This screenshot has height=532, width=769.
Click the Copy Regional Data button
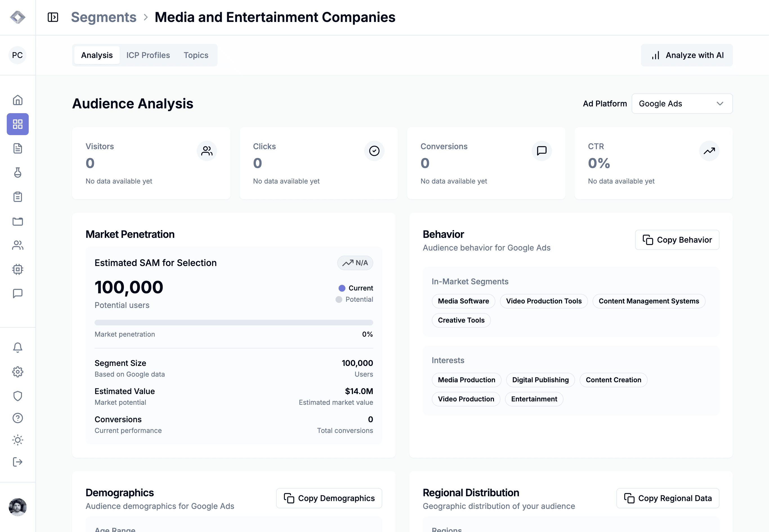(x=668, y=498)
